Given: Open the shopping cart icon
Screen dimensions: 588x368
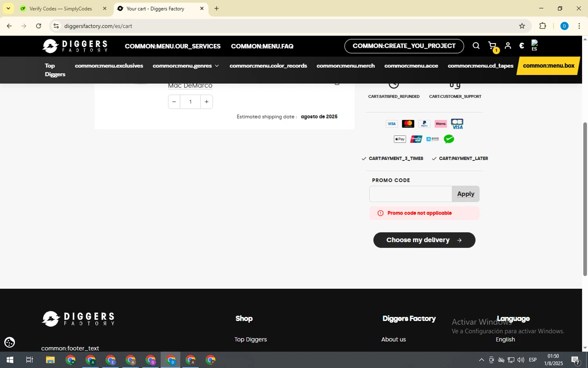Looking at the screenshot, I should [492, 46].
